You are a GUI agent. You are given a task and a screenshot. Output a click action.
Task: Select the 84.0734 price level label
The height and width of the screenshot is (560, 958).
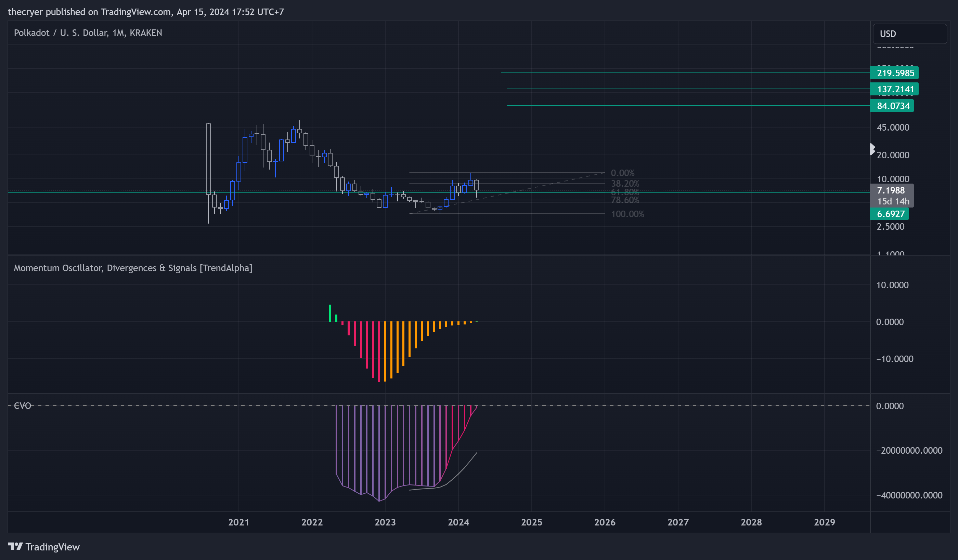tap(892, 106)
